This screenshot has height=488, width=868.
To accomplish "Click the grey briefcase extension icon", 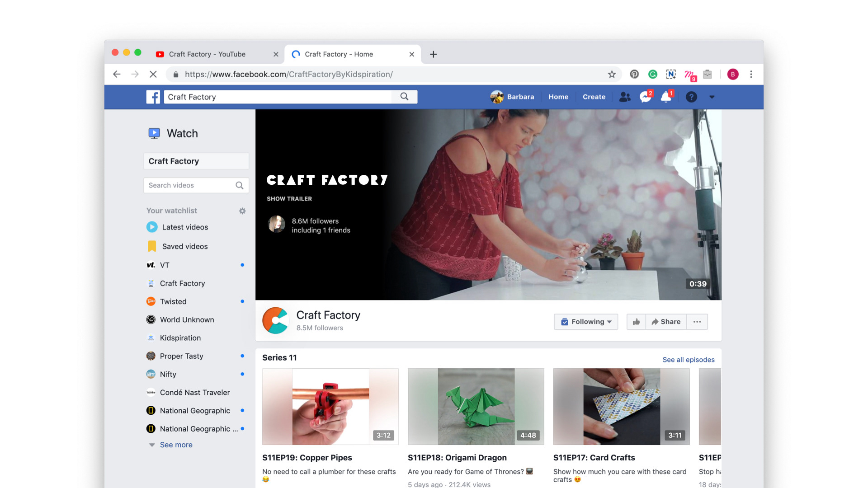I will click(708, 74).
